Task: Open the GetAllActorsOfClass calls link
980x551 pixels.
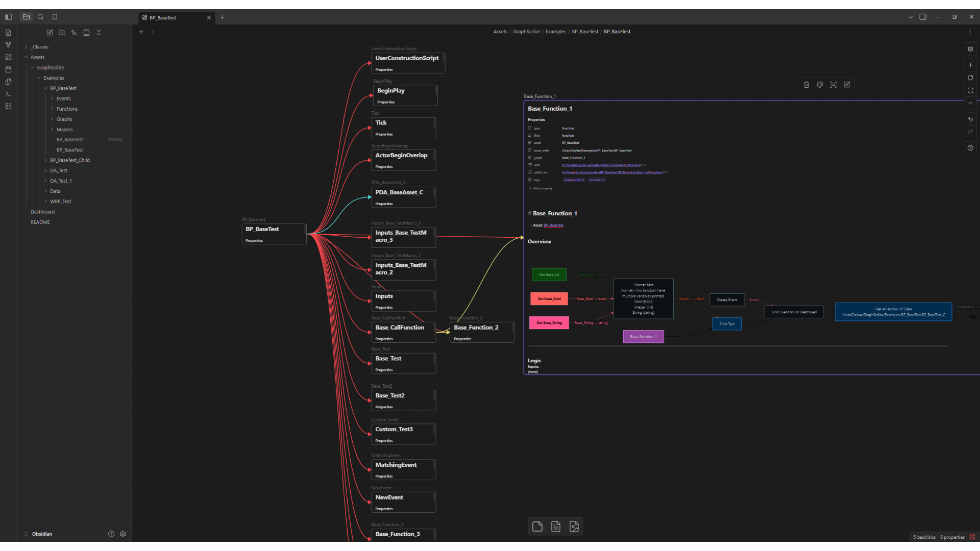Action: [x=601, y=165]
